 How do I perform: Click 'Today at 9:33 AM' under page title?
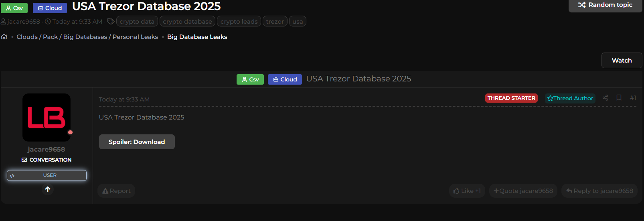(77, 22)
